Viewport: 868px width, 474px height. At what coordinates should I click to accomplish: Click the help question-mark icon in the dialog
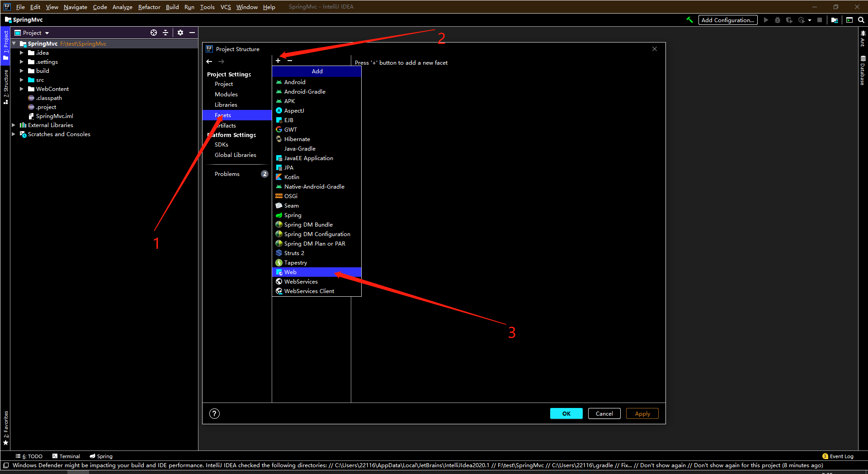point(214,413)
